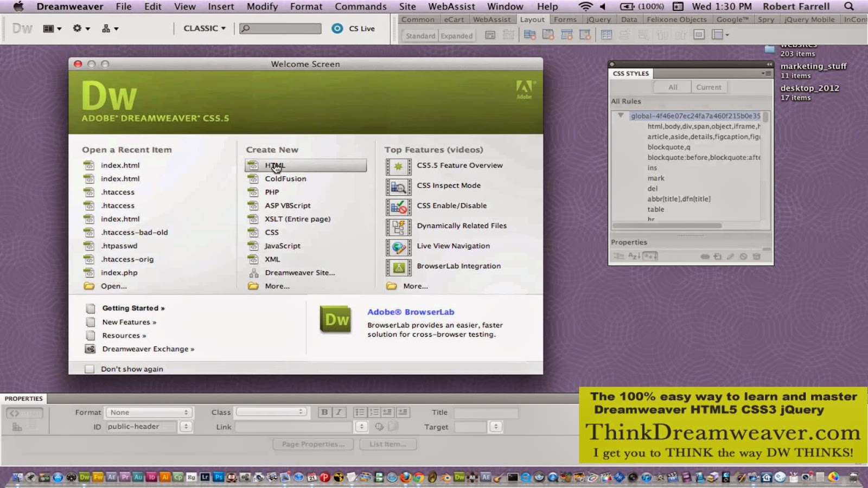The height and width of the screenshot is (488, 868).
Task: Toggle Current mode in CSS Styles
Action: tap(709, 87)
